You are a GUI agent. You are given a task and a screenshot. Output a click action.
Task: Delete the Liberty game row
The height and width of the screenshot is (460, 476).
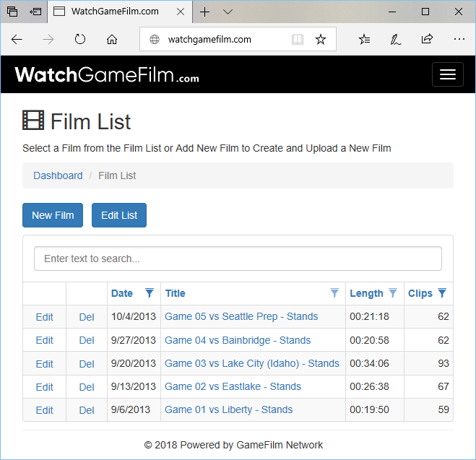point(87,410)
